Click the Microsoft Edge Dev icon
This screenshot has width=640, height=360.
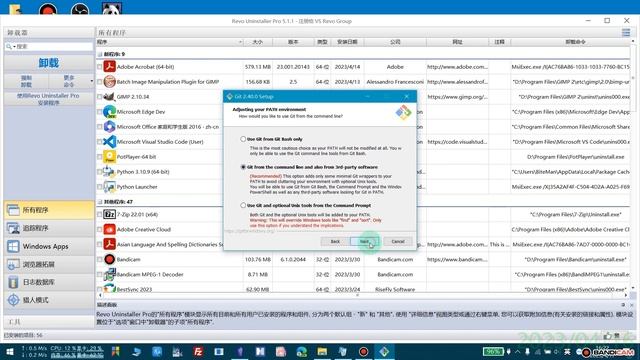(x=109, y=111)
